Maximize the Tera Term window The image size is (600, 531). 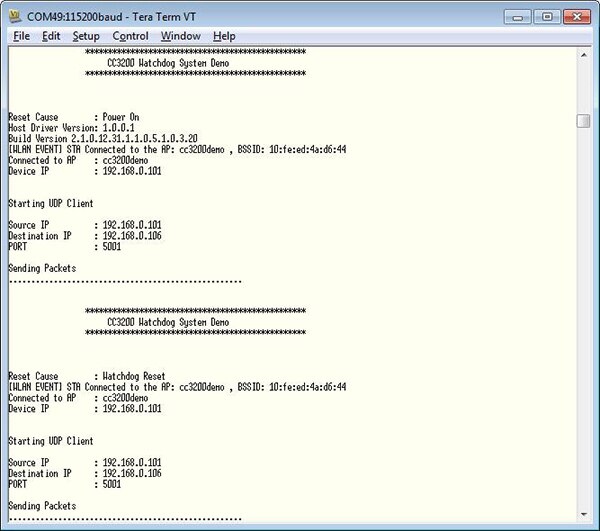click(x=546, y=16)
